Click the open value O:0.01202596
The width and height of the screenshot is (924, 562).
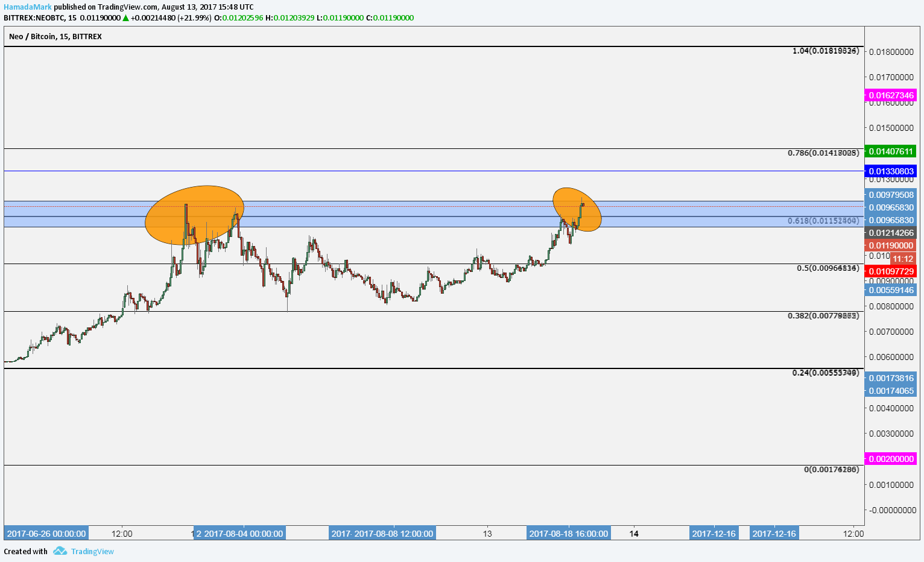239,17
